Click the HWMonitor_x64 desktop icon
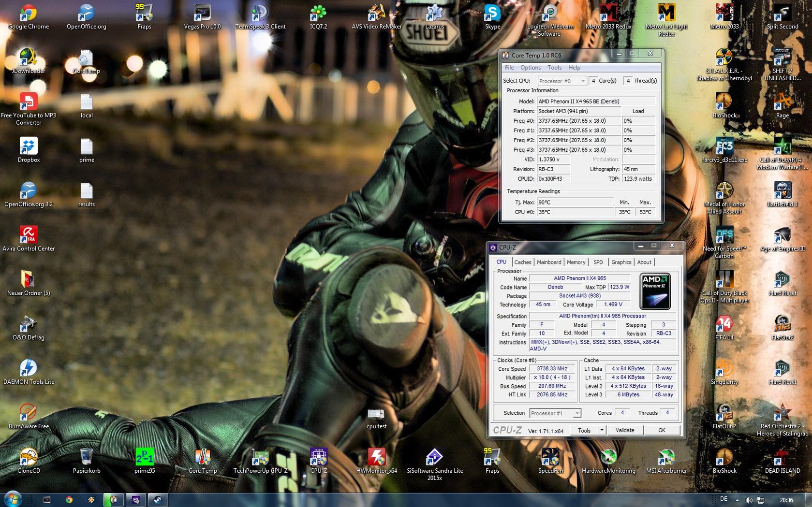This screenshot has width=812, height=507. (376, 461)
